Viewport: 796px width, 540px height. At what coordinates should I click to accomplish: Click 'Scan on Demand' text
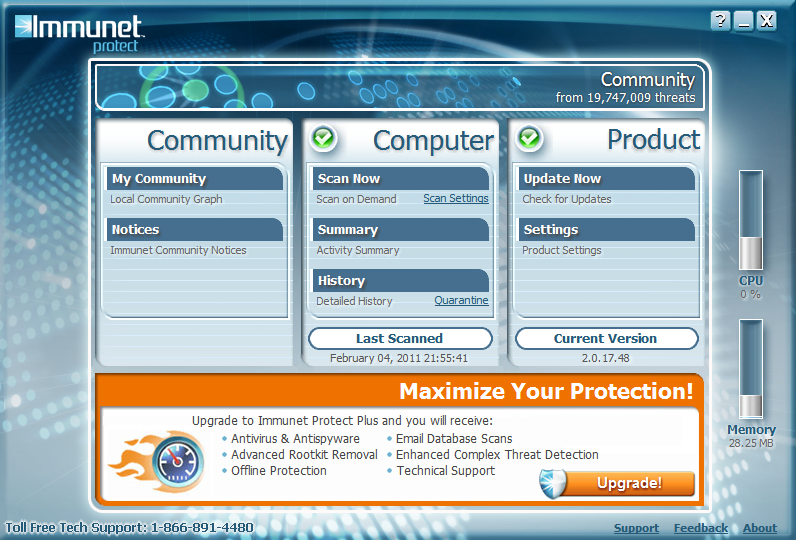356,199
